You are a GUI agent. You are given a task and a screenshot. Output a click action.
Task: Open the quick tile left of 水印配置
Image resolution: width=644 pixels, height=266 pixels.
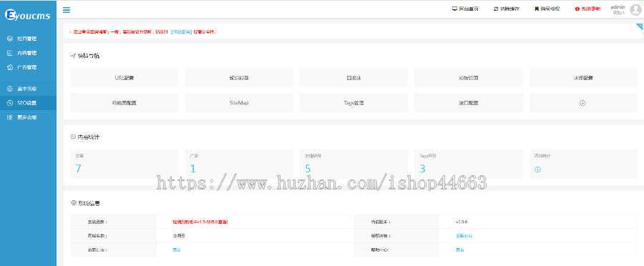click(468, 77)
